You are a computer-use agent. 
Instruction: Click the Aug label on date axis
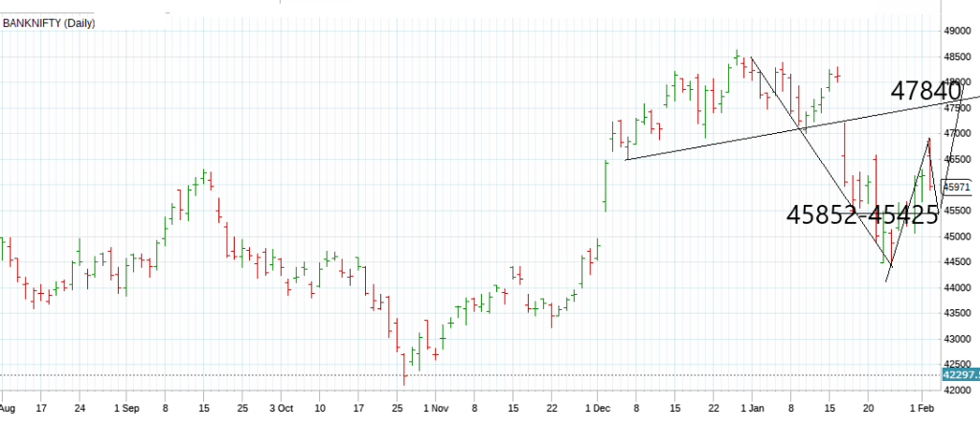click(x=8, y=407)
